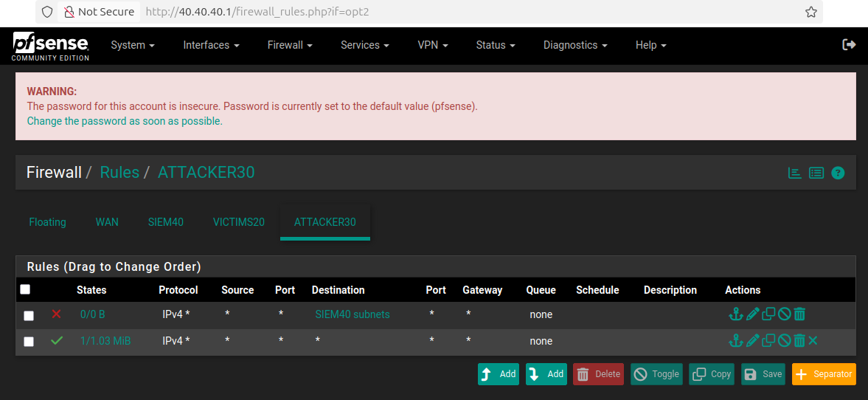Open the firewall help question mark icon

coord(838,173)
